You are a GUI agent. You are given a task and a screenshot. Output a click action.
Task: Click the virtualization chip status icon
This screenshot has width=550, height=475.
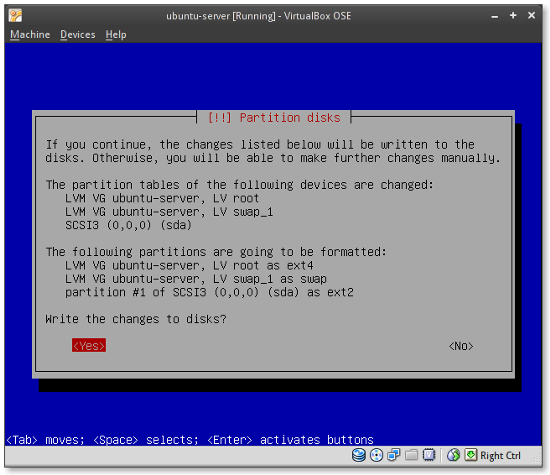429,455
